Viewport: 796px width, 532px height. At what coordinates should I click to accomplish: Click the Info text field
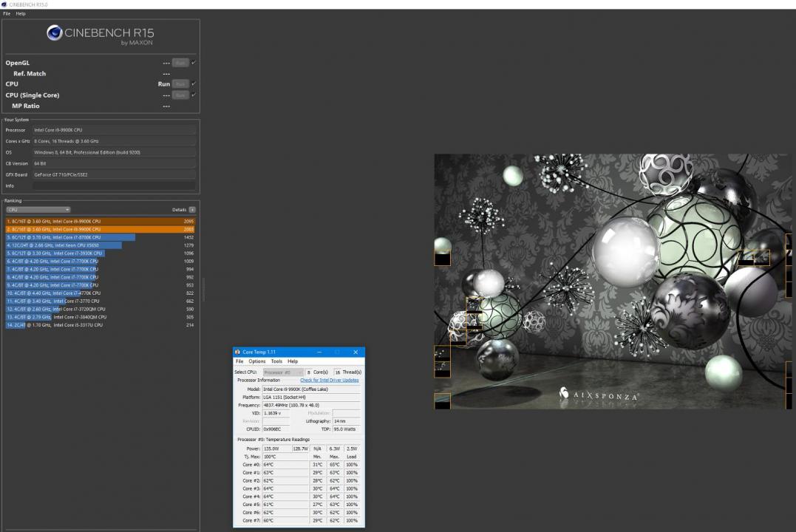[x=114, y=186]
